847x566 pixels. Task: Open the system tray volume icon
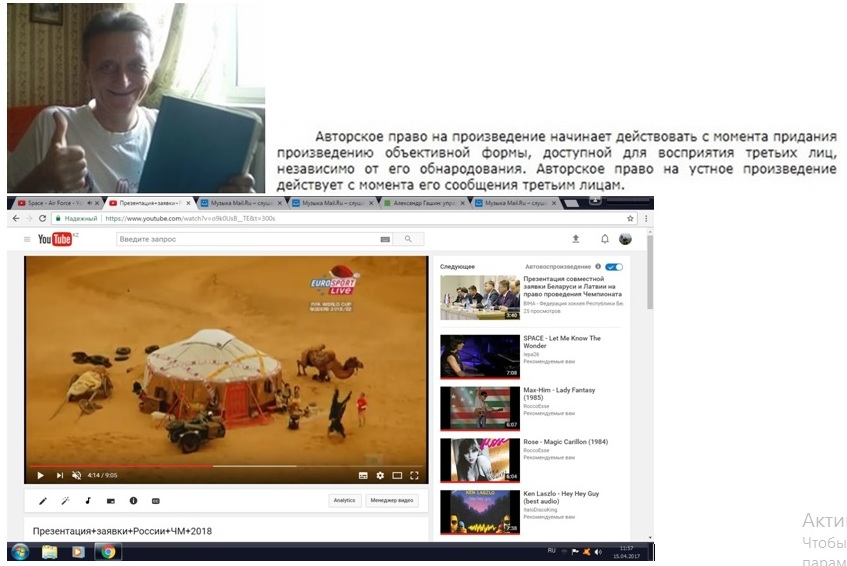[x=598, y=552]
